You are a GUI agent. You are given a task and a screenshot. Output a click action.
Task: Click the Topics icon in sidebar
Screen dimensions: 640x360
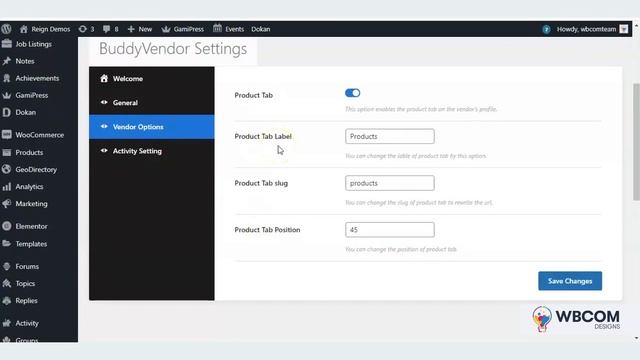[7, 283]
